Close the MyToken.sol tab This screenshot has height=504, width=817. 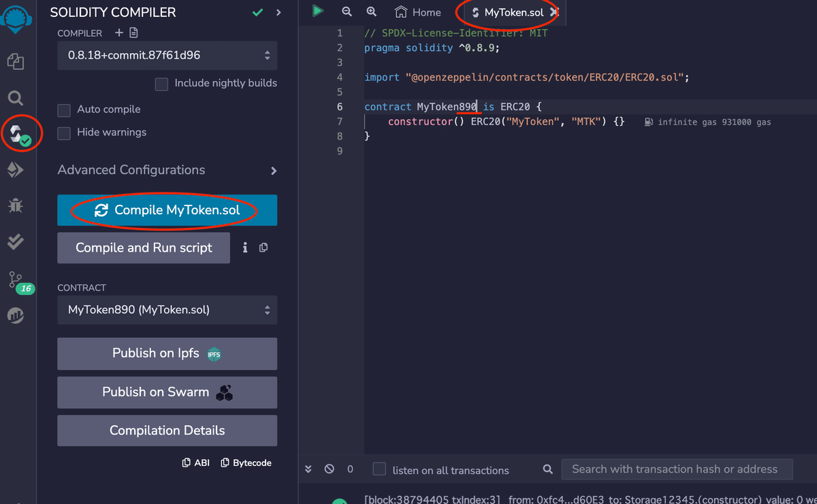[554, 12]
